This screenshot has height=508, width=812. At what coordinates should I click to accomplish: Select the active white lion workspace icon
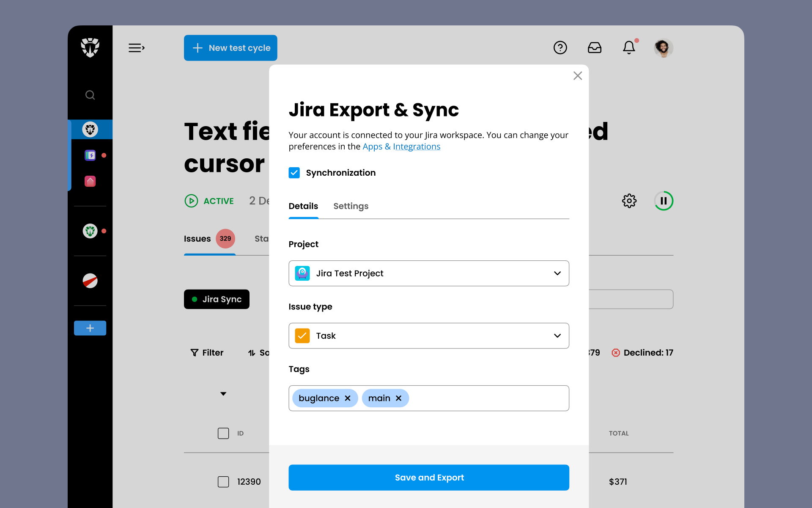tap(90, 129)
